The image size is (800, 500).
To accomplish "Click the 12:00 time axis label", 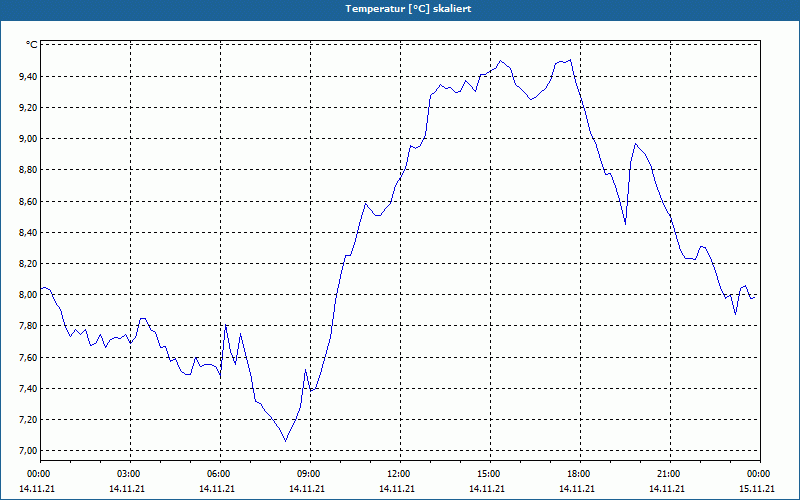I will click(x=400, y=474).
